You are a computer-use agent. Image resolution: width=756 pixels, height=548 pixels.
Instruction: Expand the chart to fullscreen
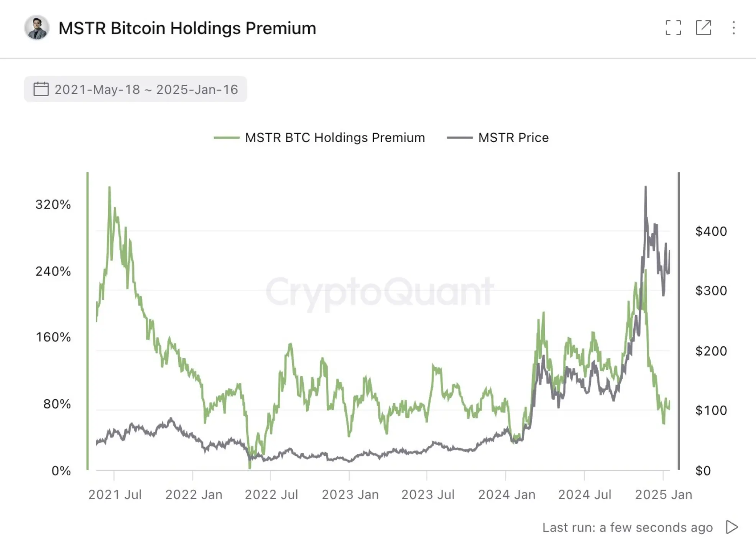click(x=674, y=28)
